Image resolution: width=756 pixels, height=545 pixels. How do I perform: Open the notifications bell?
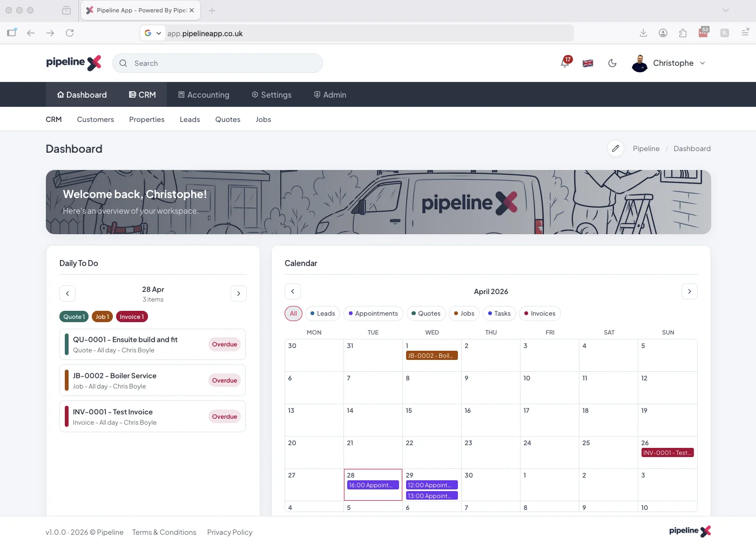565,63
